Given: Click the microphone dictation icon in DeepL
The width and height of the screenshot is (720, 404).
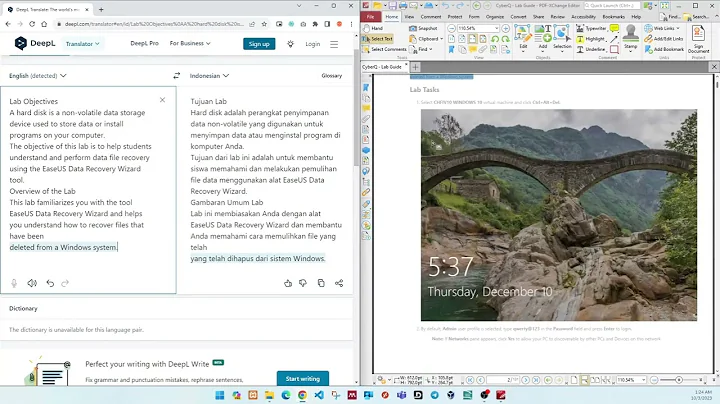Looking at the screenshot, I should pyautogui.click(x=14, y=283).
